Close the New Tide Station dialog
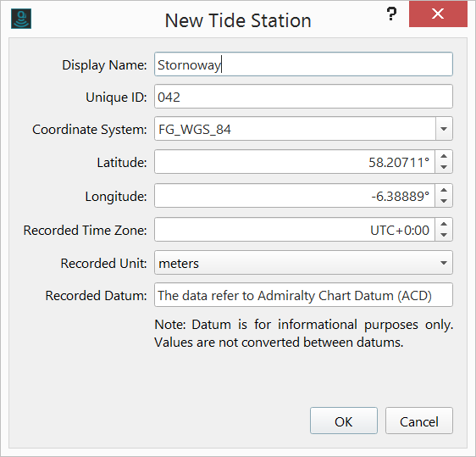Screen dimensions: 476x457 pyautogui.click(x=438, y=14)
